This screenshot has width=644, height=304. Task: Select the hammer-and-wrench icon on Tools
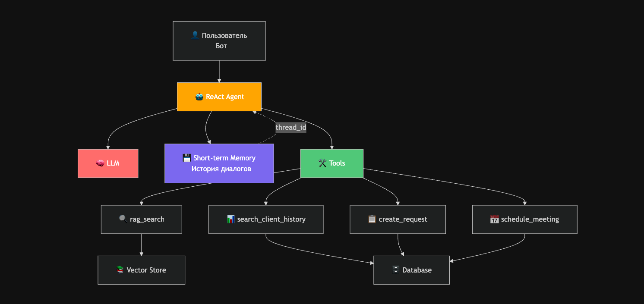click(x=322, y=163)
